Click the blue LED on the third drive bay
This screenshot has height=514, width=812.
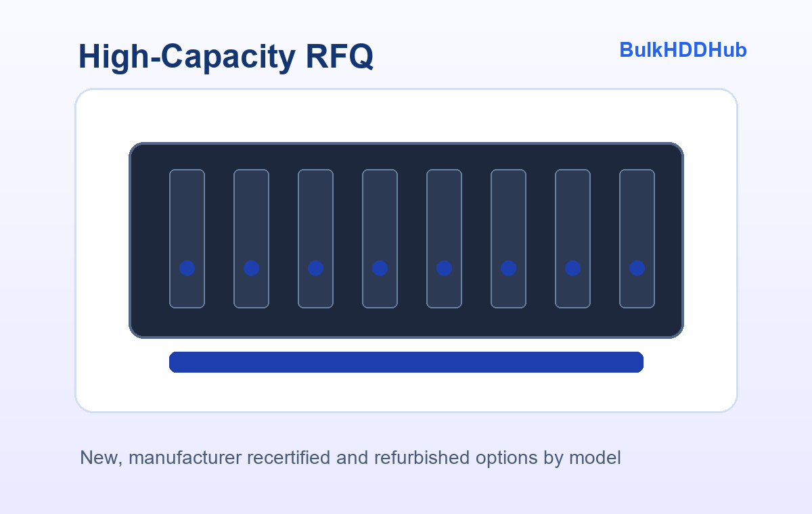[315, 268]
